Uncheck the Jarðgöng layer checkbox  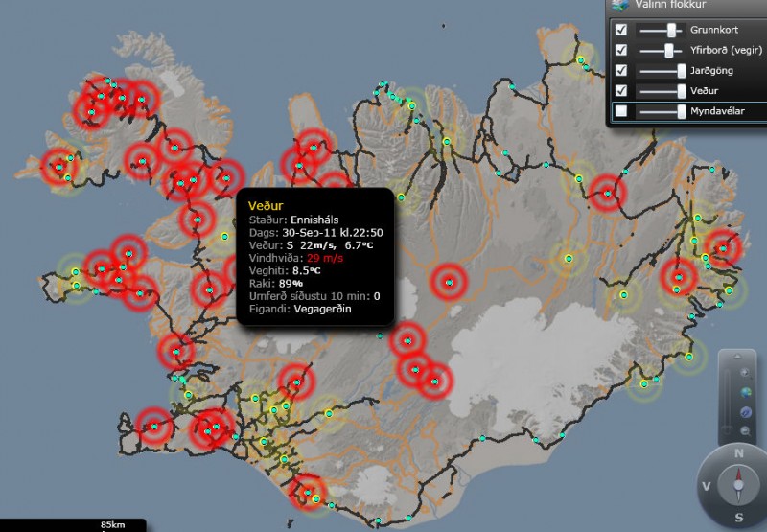(621, 70)
